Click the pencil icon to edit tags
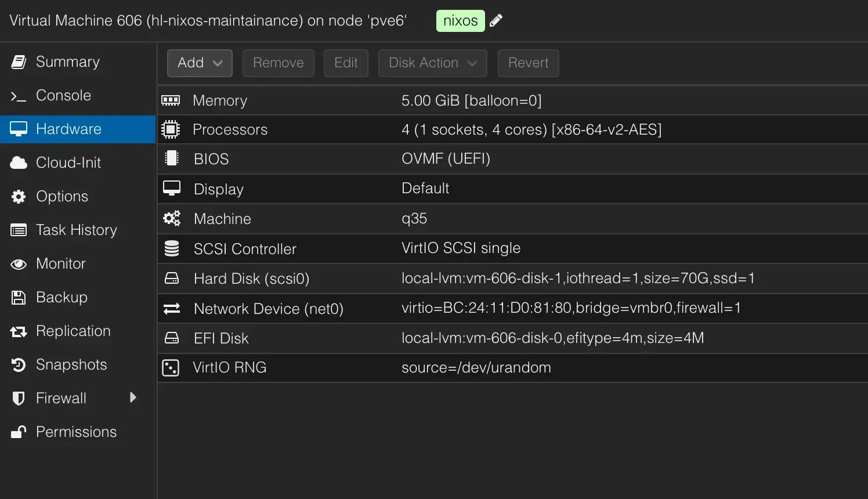Viewport: 868px width, 499px height. pos(496,20)
